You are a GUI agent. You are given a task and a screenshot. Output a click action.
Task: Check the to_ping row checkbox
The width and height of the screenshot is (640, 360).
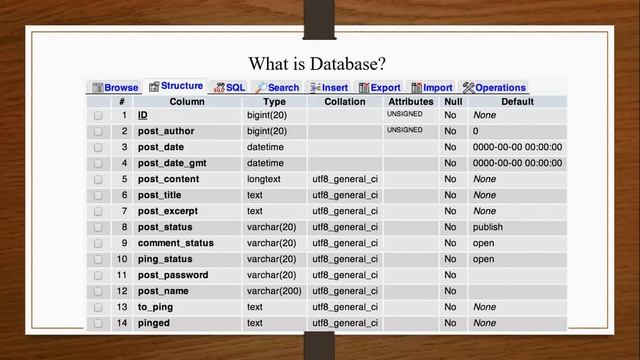pos(98,307)
